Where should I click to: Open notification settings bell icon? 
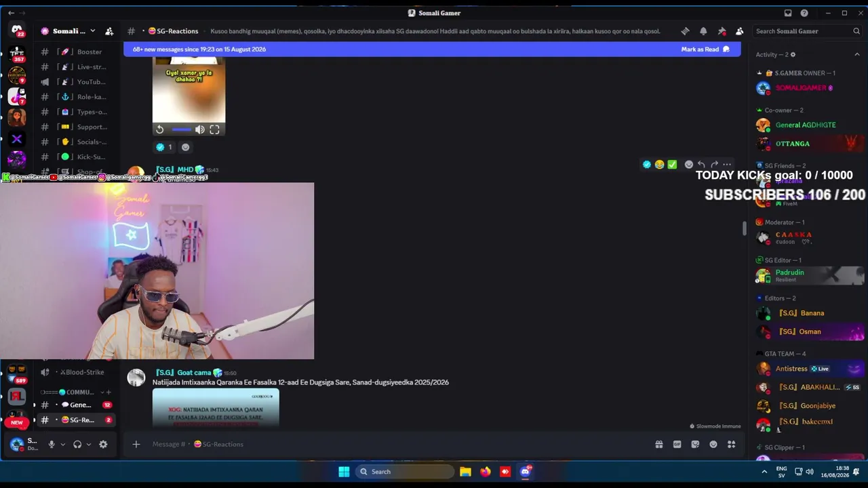coord(703,31)
